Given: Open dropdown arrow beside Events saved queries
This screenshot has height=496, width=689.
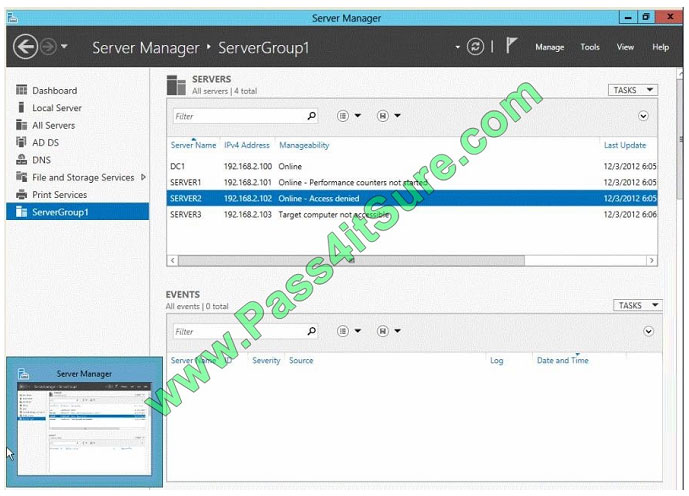Looking at the screenshot, I should [x=397, y=331].
